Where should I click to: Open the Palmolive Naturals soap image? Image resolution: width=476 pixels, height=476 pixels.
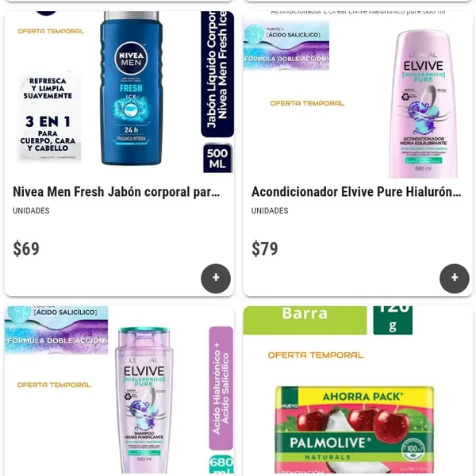coord(355,429)
